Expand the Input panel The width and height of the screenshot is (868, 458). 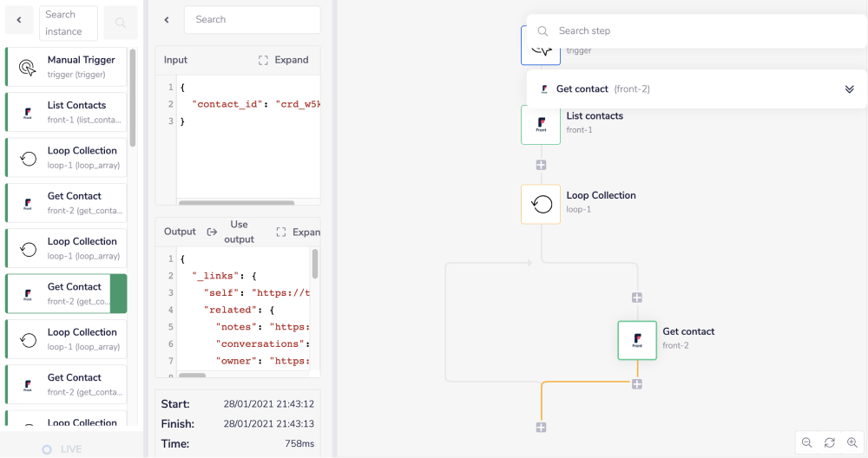pyautogui.click(x=284, y=60)
